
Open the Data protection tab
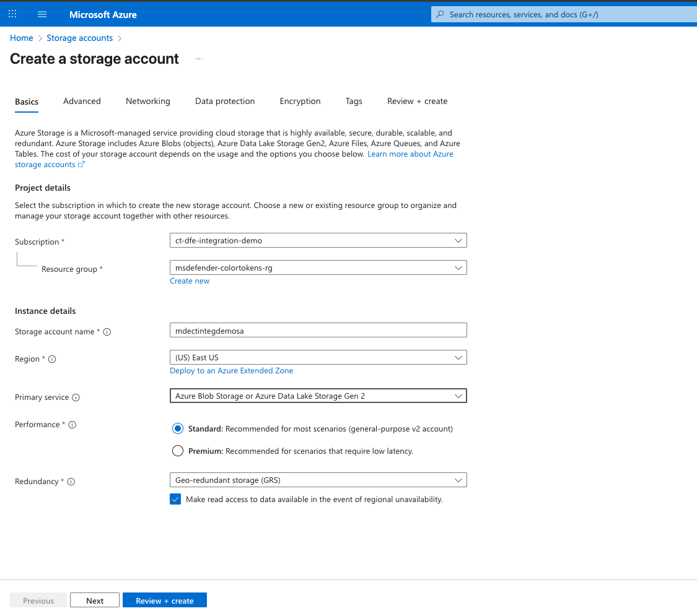[225, 101]
